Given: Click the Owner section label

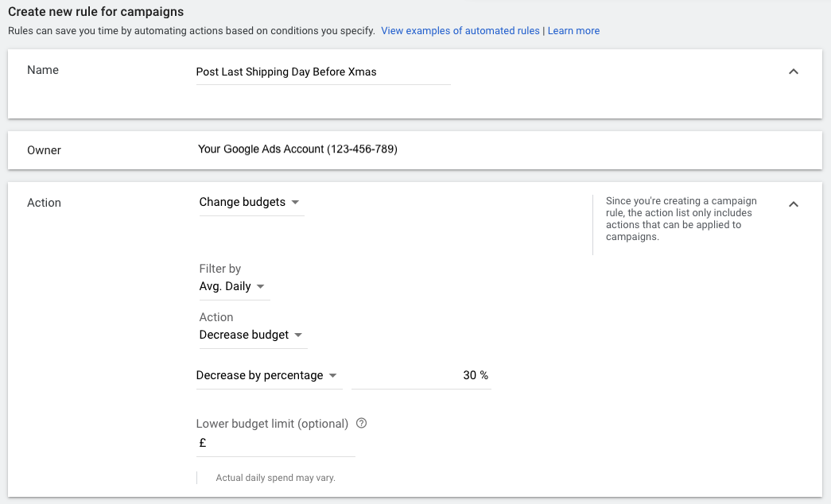Looking at the screenshot, I should [44, 149].
